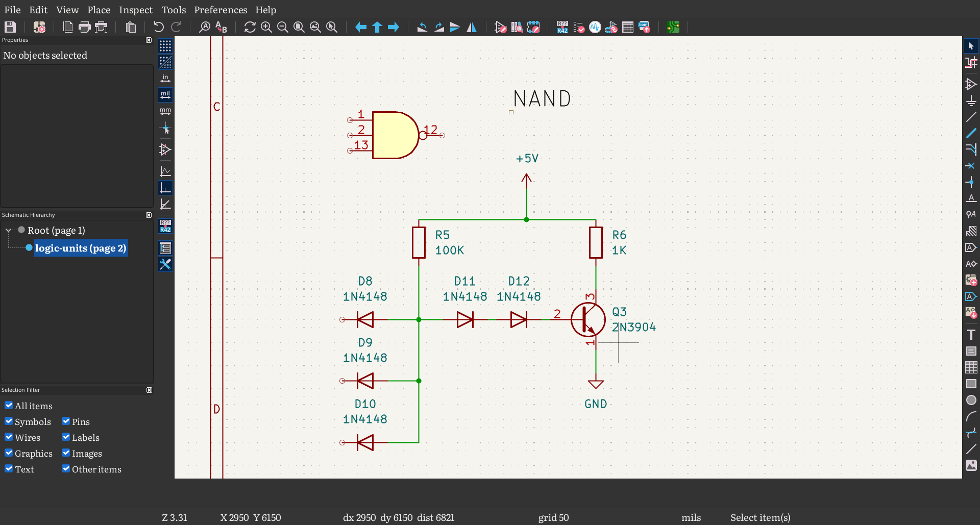Toggle All items selection filter
Screen dimensions: 980x525
pyautogui.click(x=9, y=406)
